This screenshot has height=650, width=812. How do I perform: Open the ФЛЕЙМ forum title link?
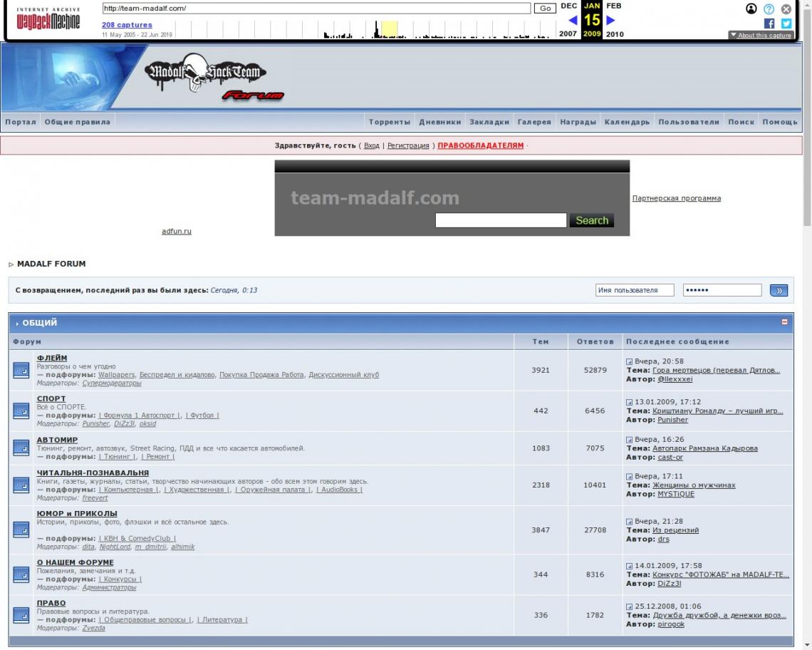tap(52, 358)
